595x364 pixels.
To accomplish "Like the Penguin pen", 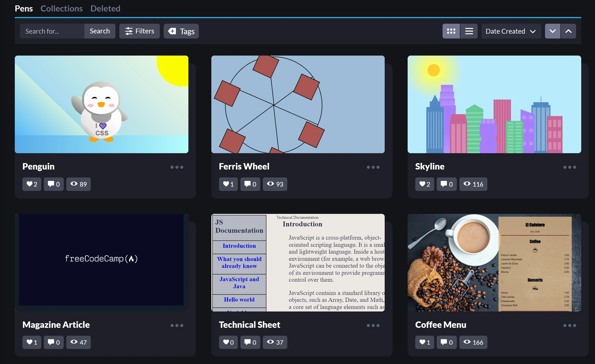I will [x=32, y=184].
